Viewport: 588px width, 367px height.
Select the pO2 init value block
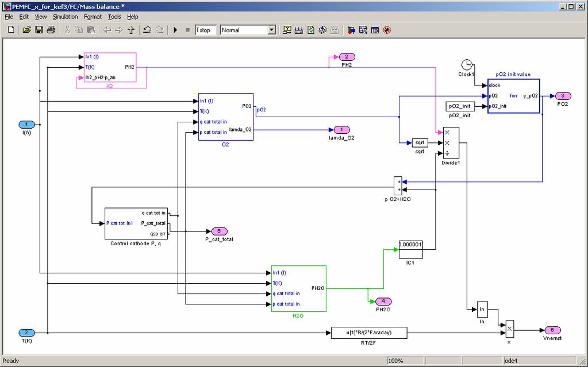[513, 96]
